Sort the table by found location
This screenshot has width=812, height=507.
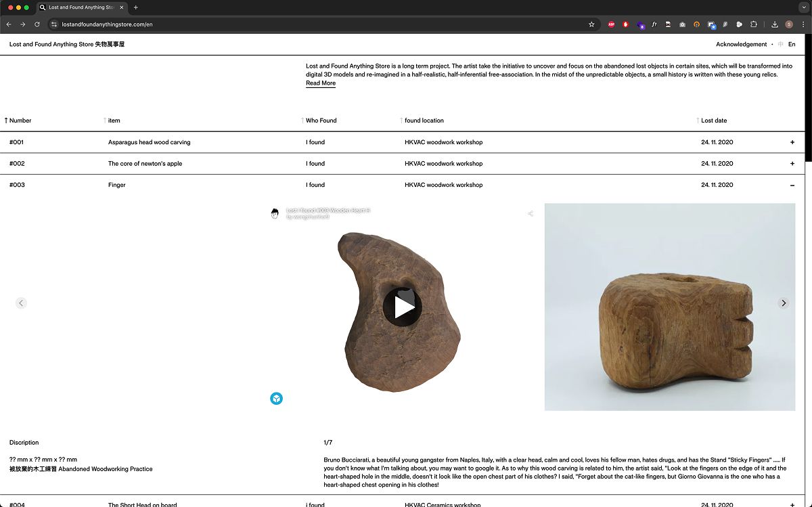[x=422, y=120]
